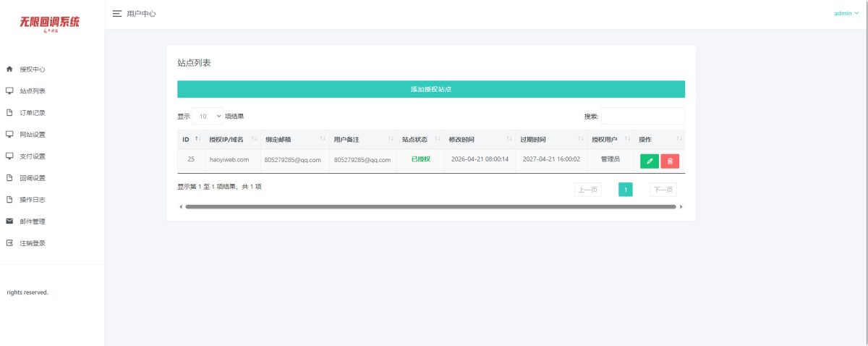Click the monitor icon beside 站点列表
The width and height of the screenshot is (868, 346).
9,91
